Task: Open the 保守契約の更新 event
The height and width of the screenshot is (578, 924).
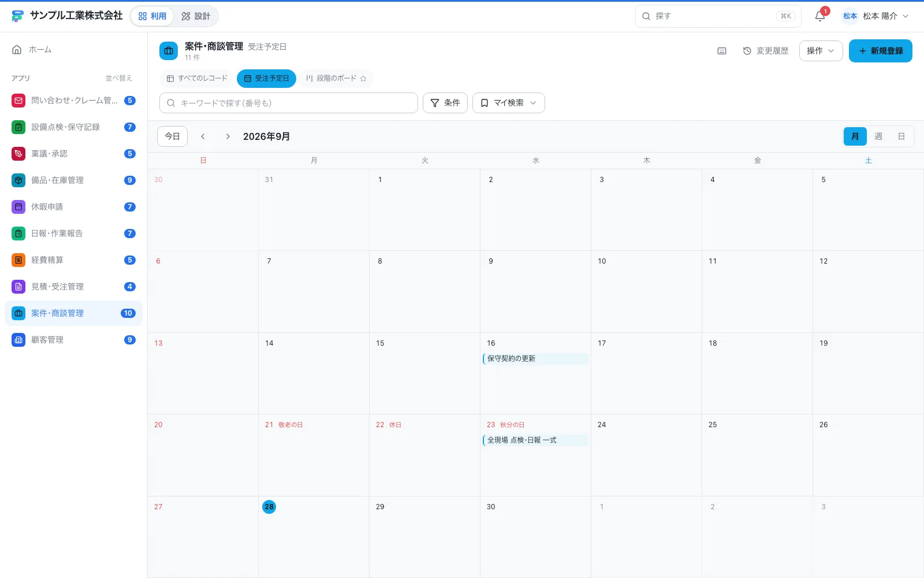Action: 535,359
